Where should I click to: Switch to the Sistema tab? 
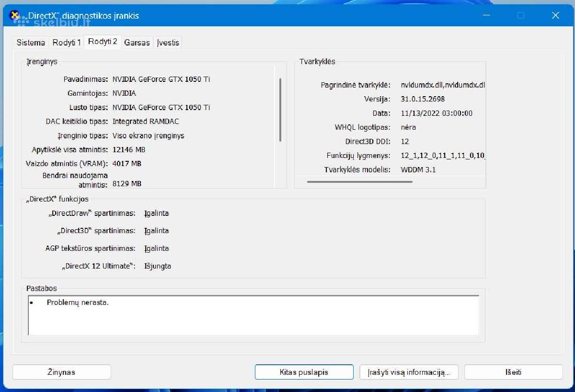31,43
